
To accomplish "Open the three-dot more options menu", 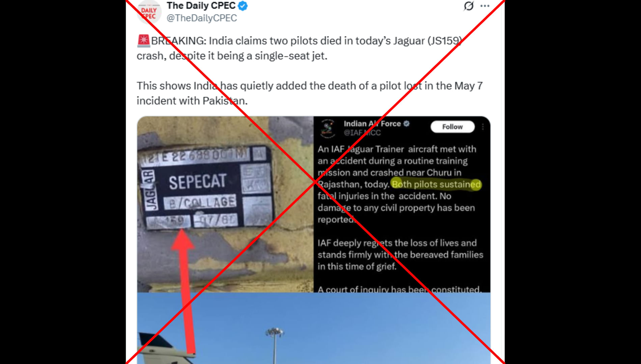I will (485, 6).
